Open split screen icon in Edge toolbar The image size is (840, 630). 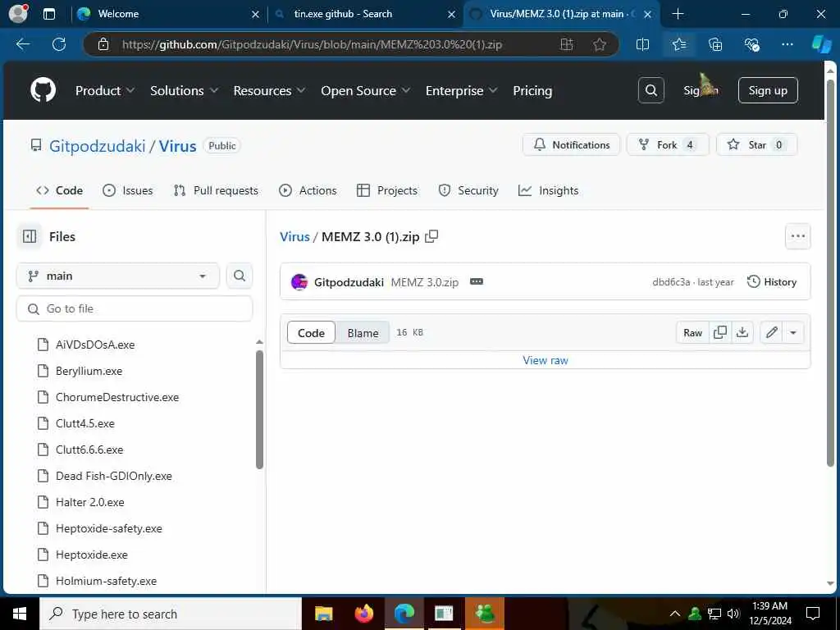(x=642, y=44)
